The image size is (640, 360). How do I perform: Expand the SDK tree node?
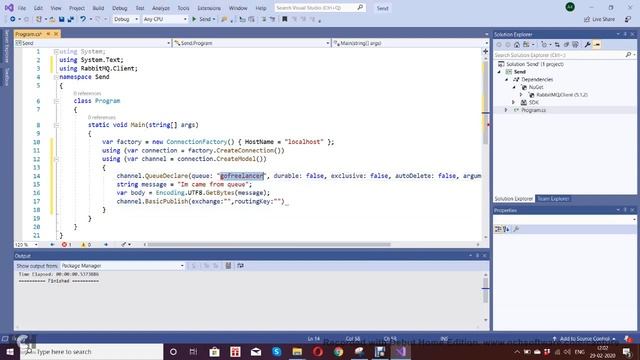(514, 102)
